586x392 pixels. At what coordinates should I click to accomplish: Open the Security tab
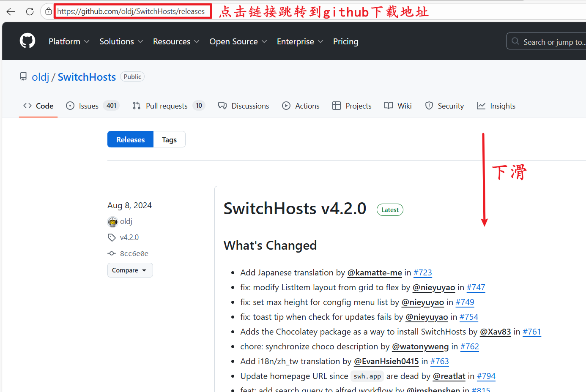444,106
